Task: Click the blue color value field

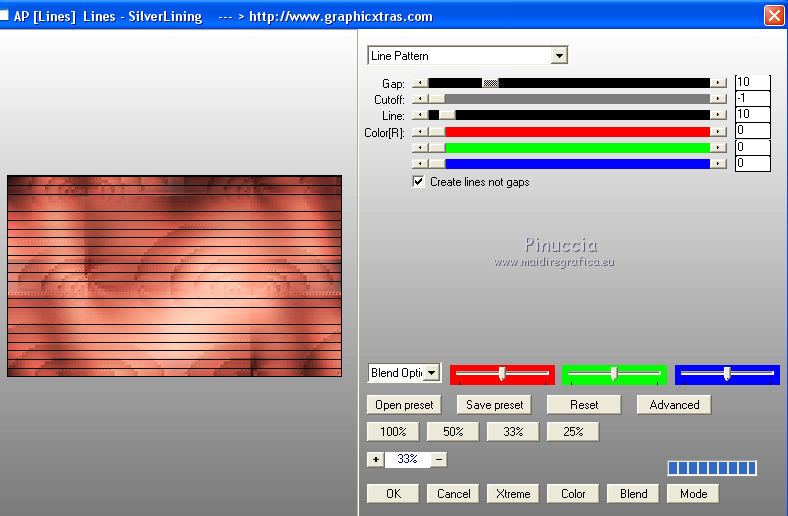Action: (x=752, y=163)
